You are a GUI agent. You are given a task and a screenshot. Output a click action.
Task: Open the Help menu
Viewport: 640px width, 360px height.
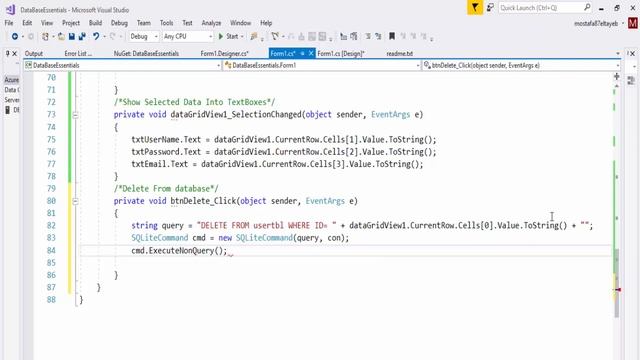pos(266,23)
